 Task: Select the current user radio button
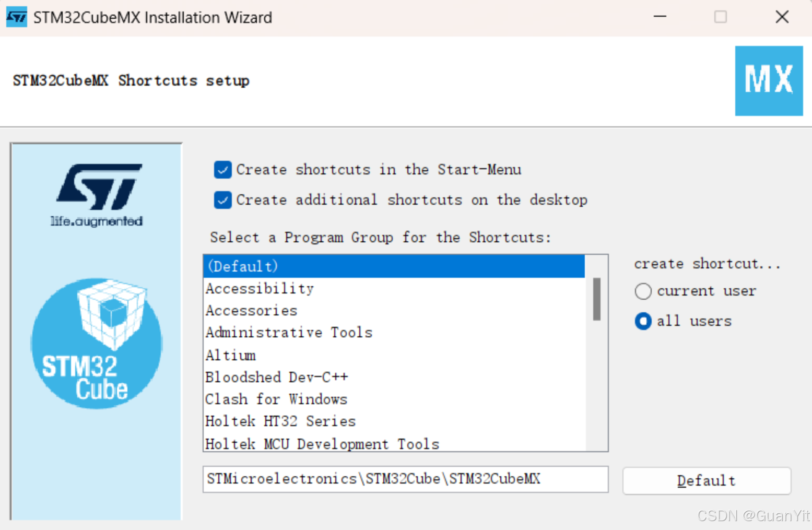point(643,291)
